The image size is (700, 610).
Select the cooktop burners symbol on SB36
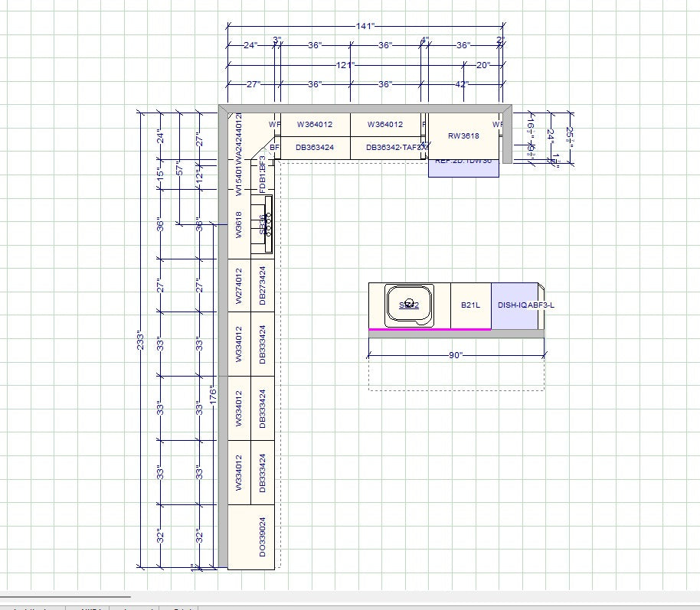click(267, 224)
